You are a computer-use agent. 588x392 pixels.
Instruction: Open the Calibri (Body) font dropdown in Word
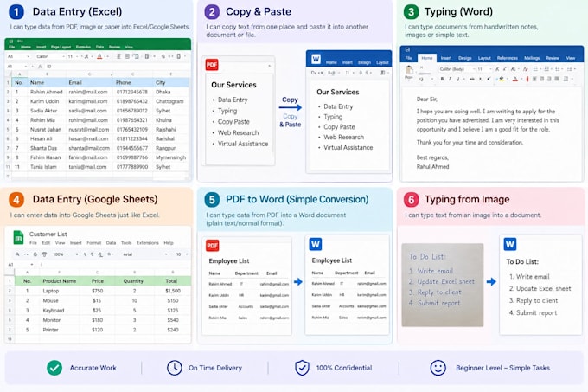pos(457,69)
